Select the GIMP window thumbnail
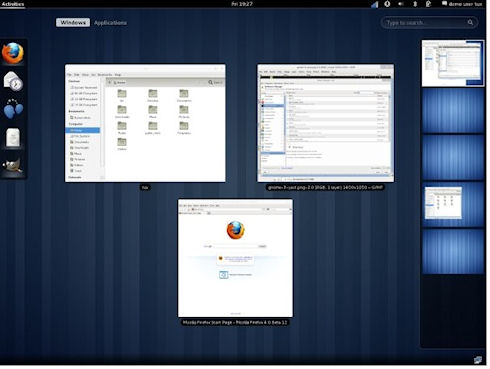This screenshot has width=490, height=369. point(325,123)
